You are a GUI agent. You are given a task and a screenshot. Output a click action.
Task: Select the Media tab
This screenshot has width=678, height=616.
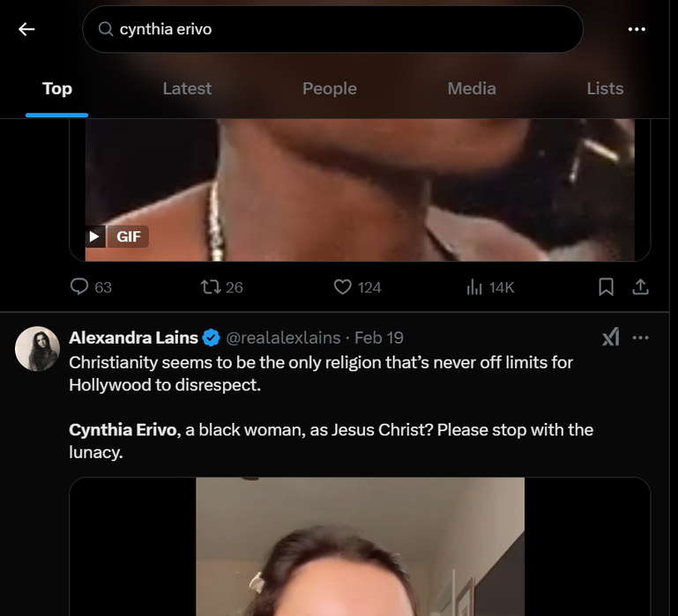(x=472, y=88)
